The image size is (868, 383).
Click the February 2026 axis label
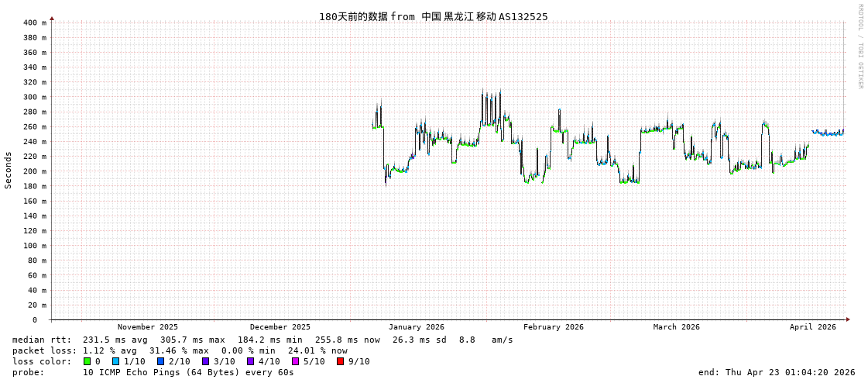(553, 327)
